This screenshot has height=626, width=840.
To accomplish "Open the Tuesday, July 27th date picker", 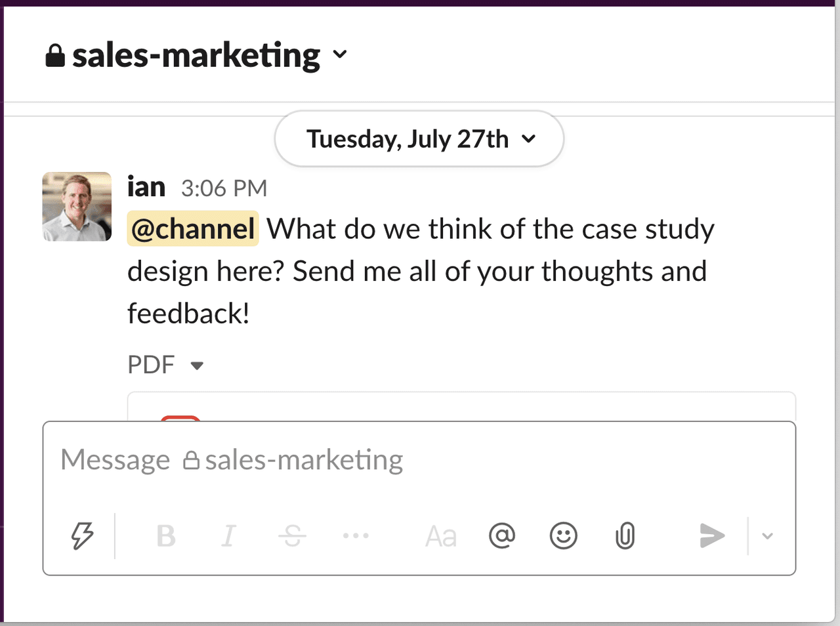I will click(x=419, y=139).
